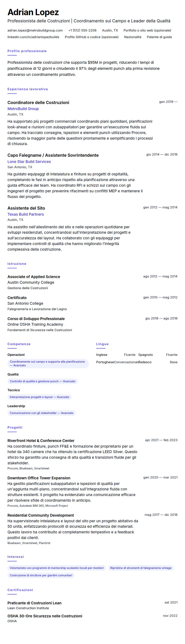Click the Lone Star Build Services company
The height and width of the screenshot is (644, 185).
pyautogui.click(x=29, y=162)
